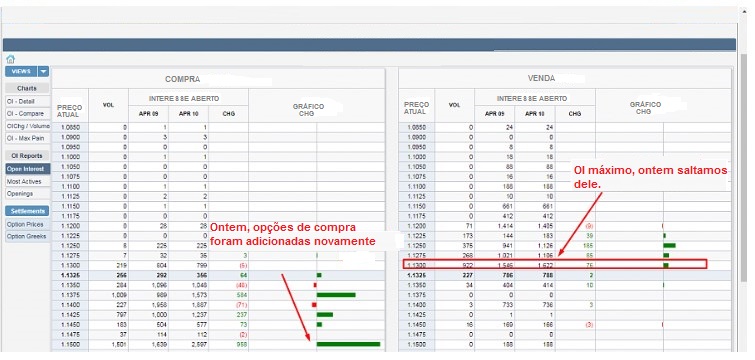Click change value 237 in COMPRA 1.1425 row
Viewport: 755px width, 360px height.
tap(241, 315)
